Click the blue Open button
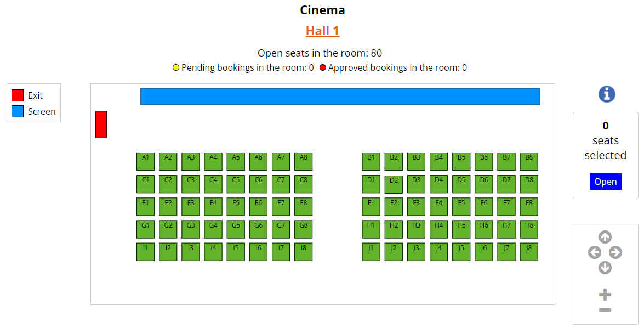 [x=606, y=182]
